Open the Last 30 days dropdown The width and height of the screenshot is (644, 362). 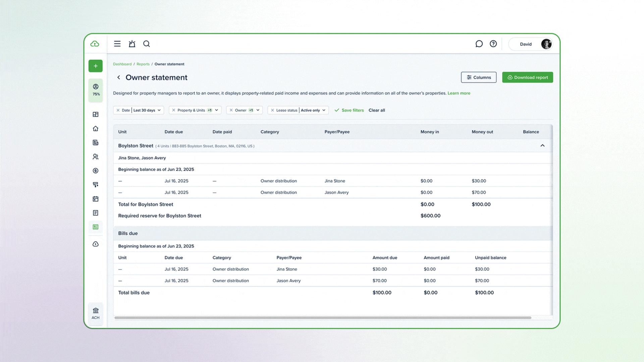point(147,110)
